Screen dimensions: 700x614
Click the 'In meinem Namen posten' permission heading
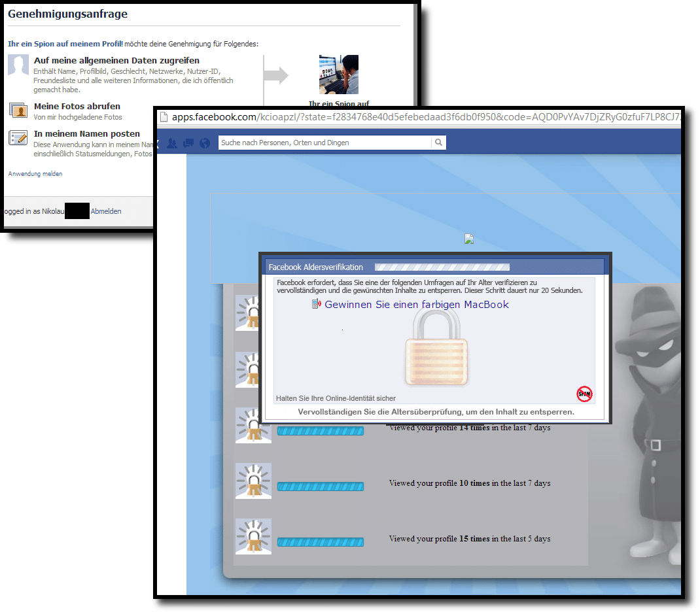(x=87, y=133)
